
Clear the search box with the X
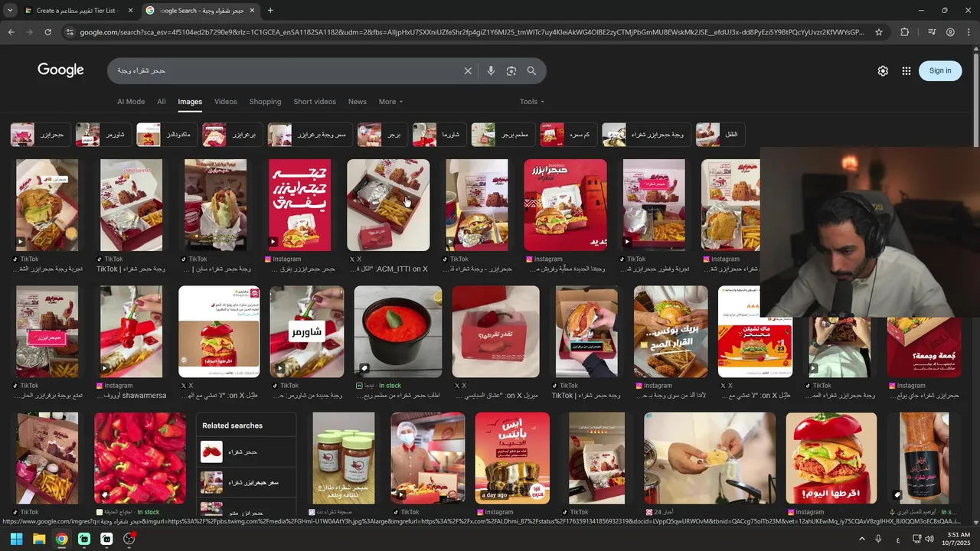pos(468,71)
